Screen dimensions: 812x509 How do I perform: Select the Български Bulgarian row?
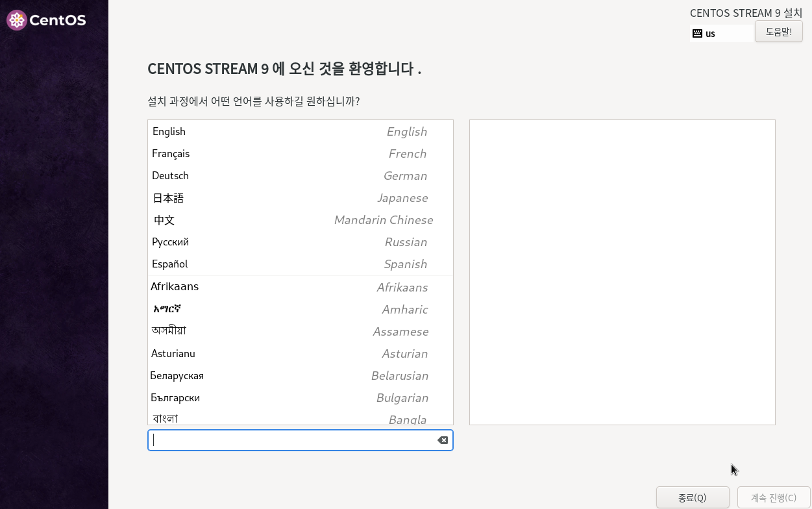pyautogui.click(x=300, y=398)
